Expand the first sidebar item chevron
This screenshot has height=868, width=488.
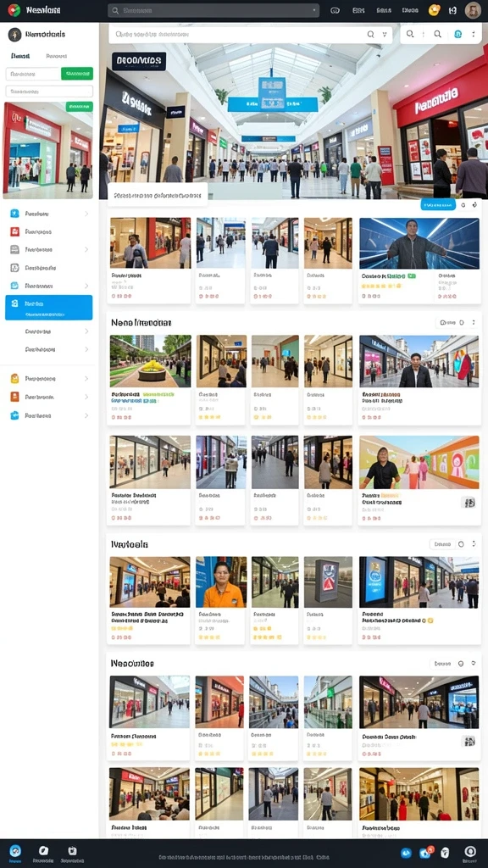click(x=86, y=214)
